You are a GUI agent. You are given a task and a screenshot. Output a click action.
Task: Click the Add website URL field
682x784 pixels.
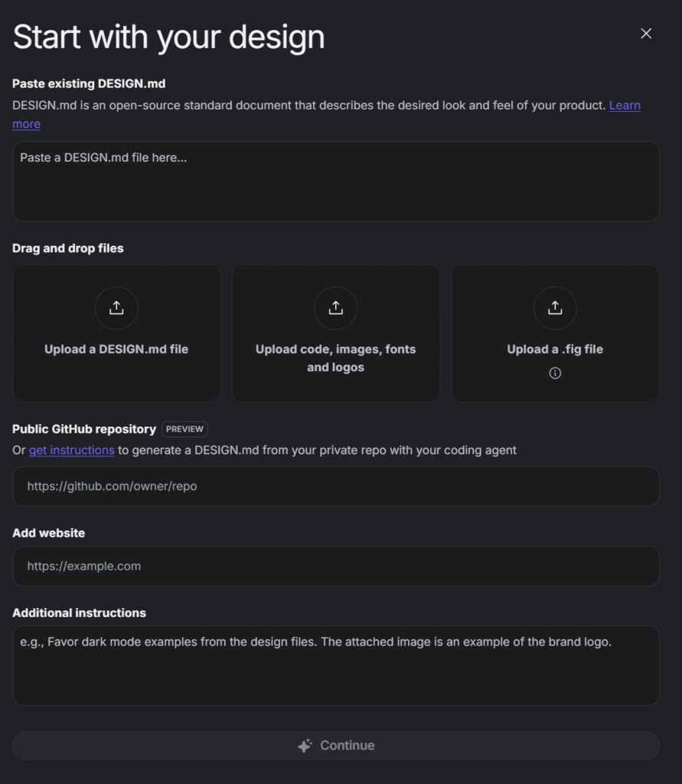click(x=336, y=566)
